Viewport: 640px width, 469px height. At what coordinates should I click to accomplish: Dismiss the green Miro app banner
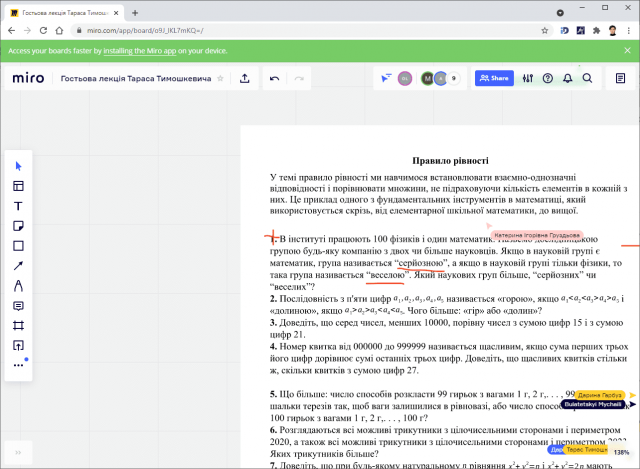click(626, 49)
